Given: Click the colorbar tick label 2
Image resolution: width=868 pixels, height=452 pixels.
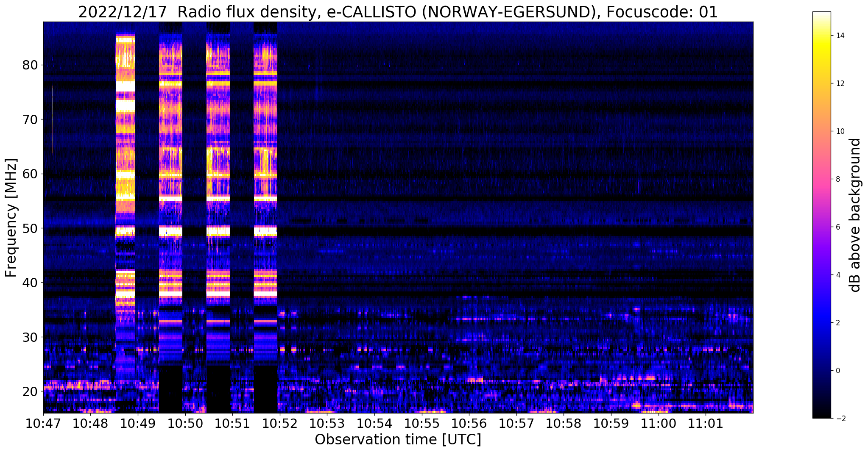Looking at the screenshot, I should click(x=837, y=323).
